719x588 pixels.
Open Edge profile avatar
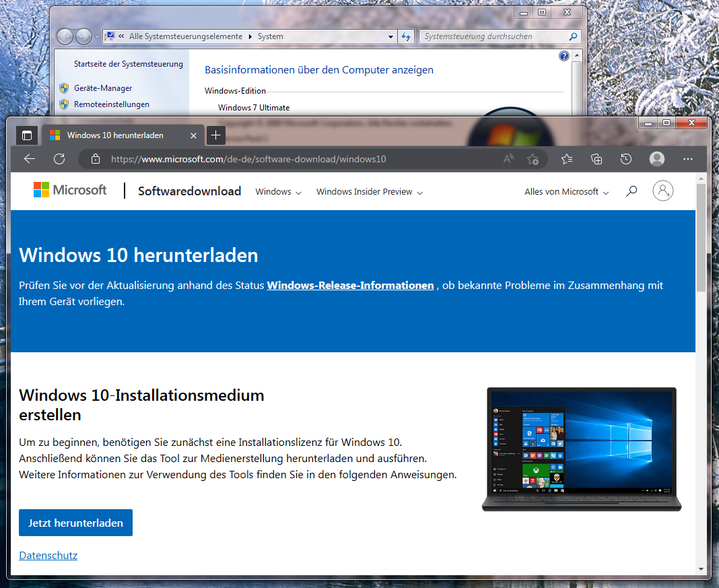pos(657,159)
